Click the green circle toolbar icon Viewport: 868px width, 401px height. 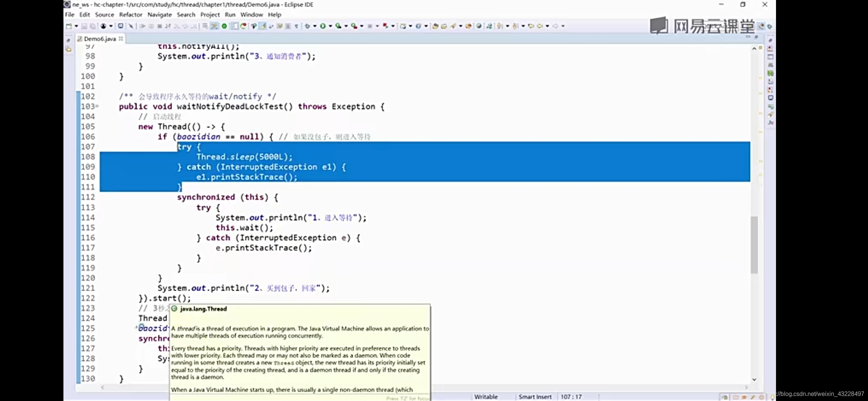224,26
